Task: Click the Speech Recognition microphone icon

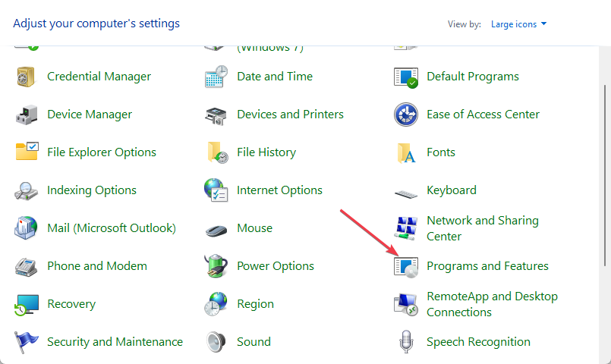Action: 406,342
